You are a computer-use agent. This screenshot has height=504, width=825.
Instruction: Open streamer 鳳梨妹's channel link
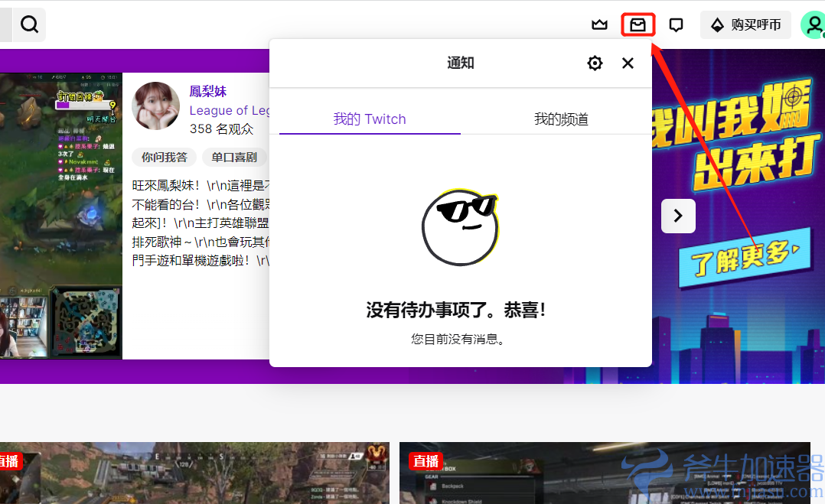tap(208, 91)
